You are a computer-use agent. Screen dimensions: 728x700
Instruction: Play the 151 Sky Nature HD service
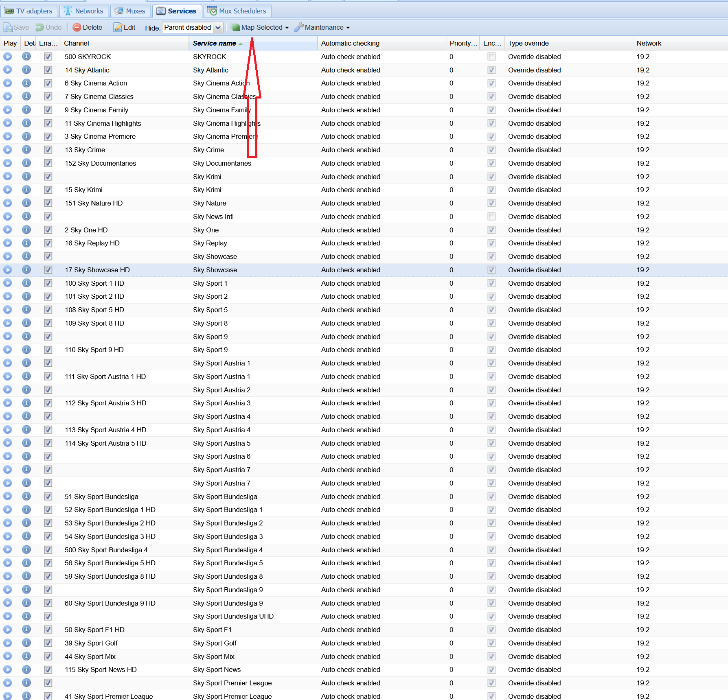(x=7, y=203)
